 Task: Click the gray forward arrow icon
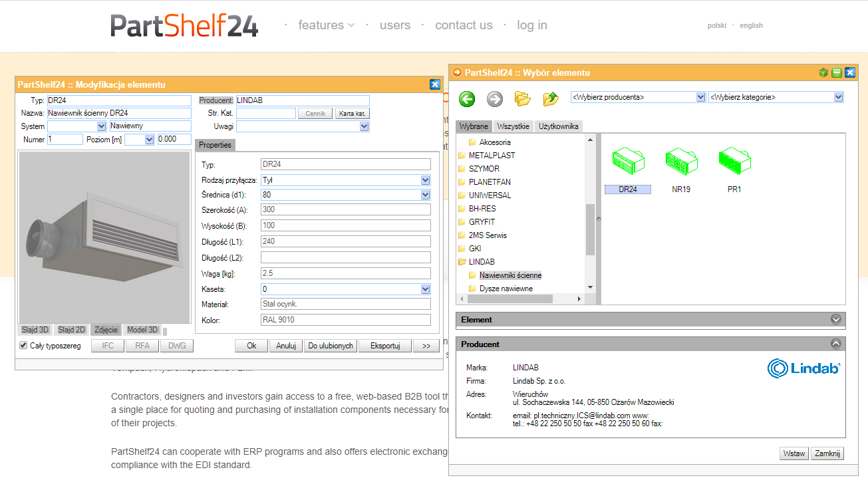tap(495, 99)
